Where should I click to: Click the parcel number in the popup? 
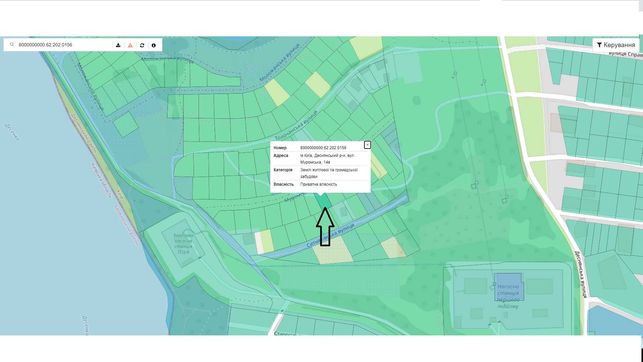tap(323, 148)
